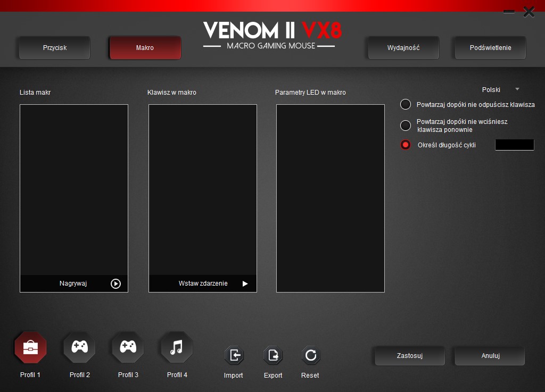Click inside Parametry LED w makro panel
The width and height of the screenshot is (545, 392).
point(330,198)
